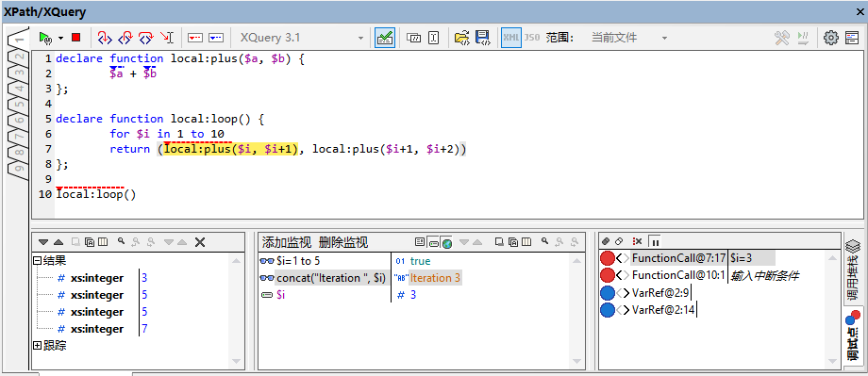Switch to expression tab 3
The image size is (868, 376).
[x=19, y=73]
